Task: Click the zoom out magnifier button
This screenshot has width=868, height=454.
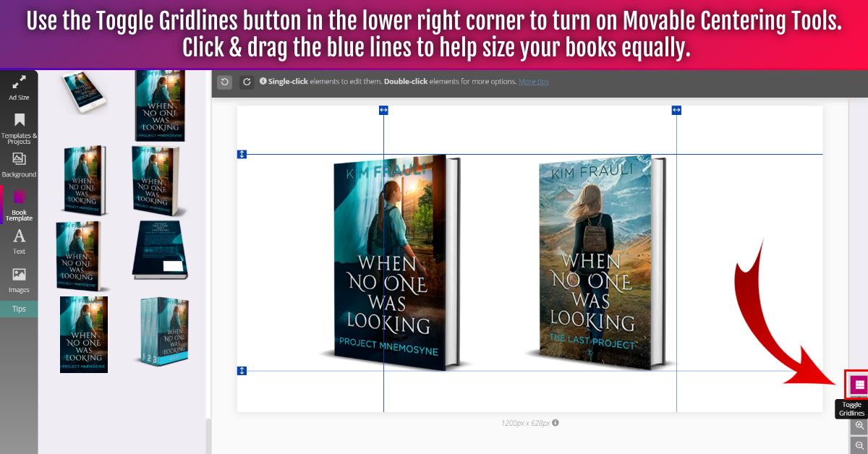Action: pyautogui.click(x=859, y=445)
